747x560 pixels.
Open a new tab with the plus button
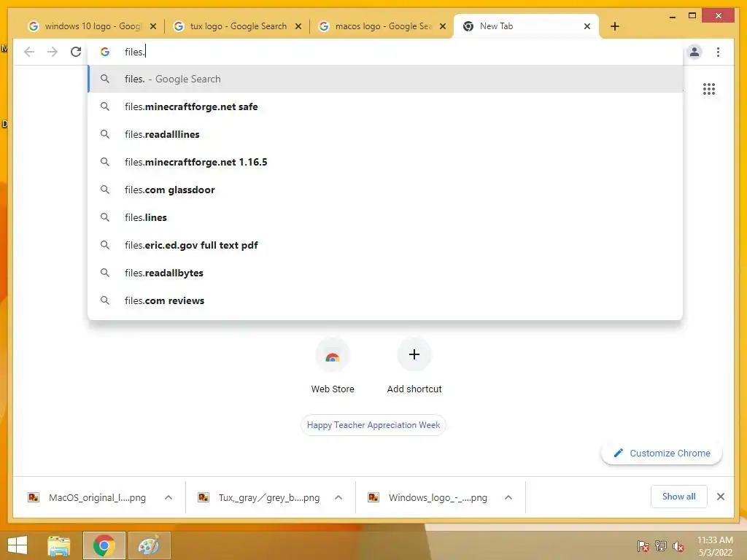[614, 26]
